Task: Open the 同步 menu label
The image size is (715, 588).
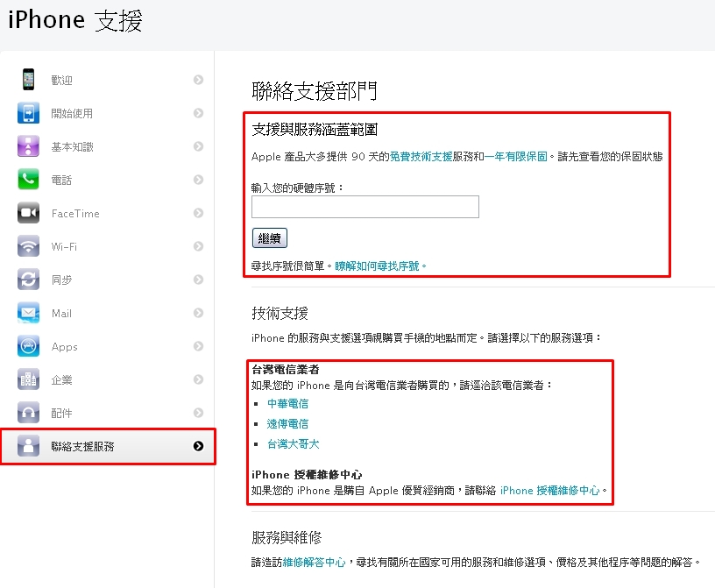Action: coord(61,280)
